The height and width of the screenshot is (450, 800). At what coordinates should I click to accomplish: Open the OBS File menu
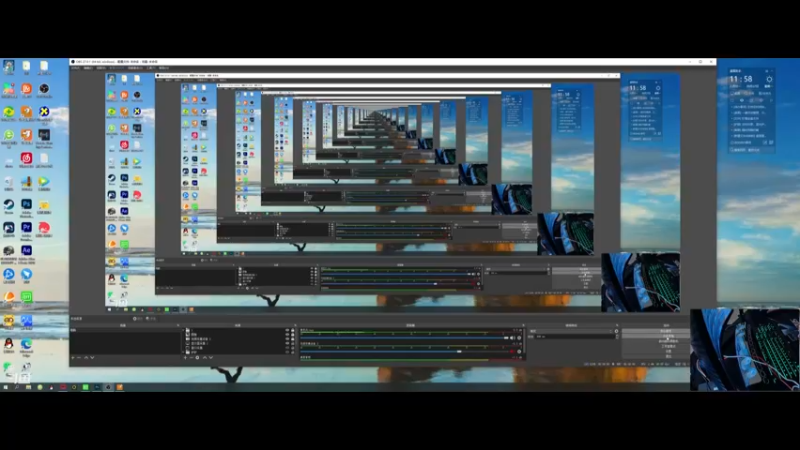point(76,68)
